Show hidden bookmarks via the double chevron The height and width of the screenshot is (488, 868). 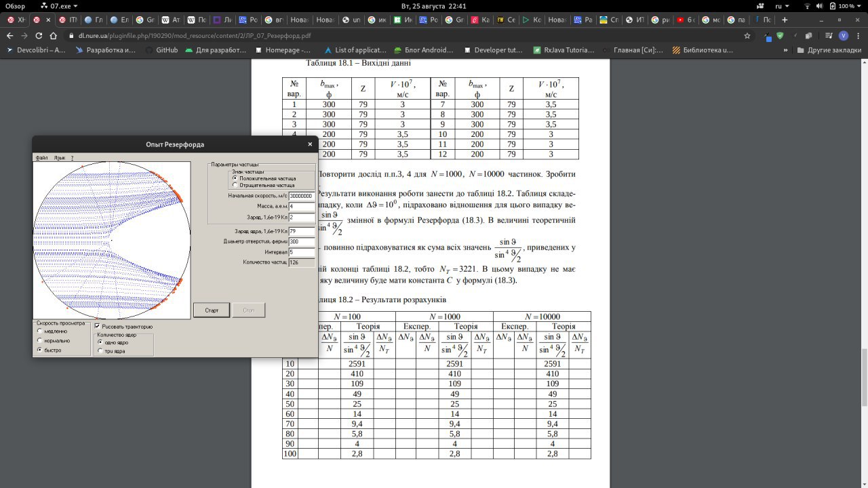(x=786, y=50)
